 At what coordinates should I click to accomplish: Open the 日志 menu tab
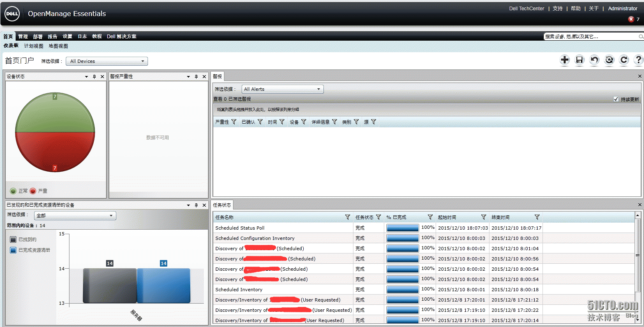[82, 37]
